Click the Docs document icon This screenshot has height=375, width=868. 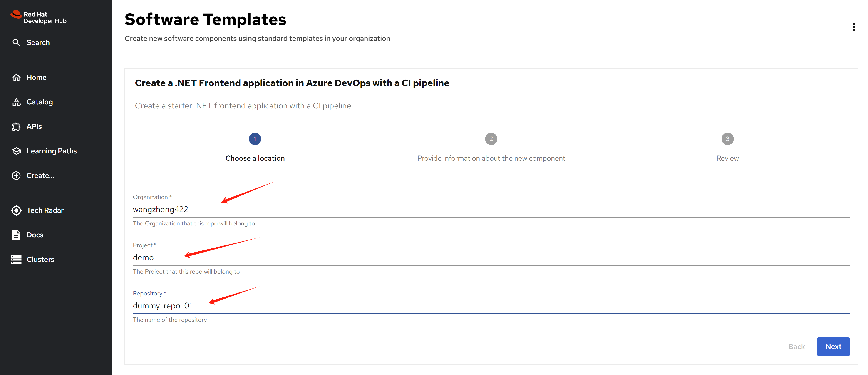tap(16, 235)
